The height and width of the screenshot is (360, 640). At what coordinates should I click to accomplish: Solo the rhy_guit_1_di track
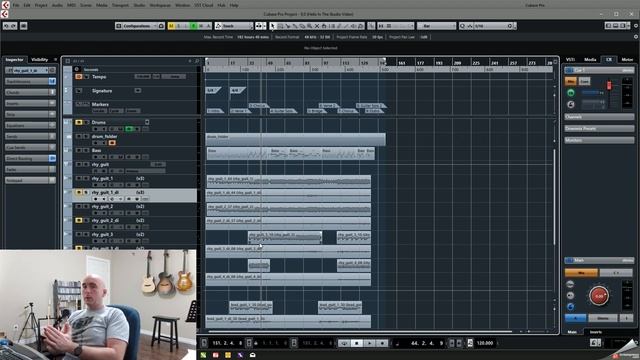(86, 192)
